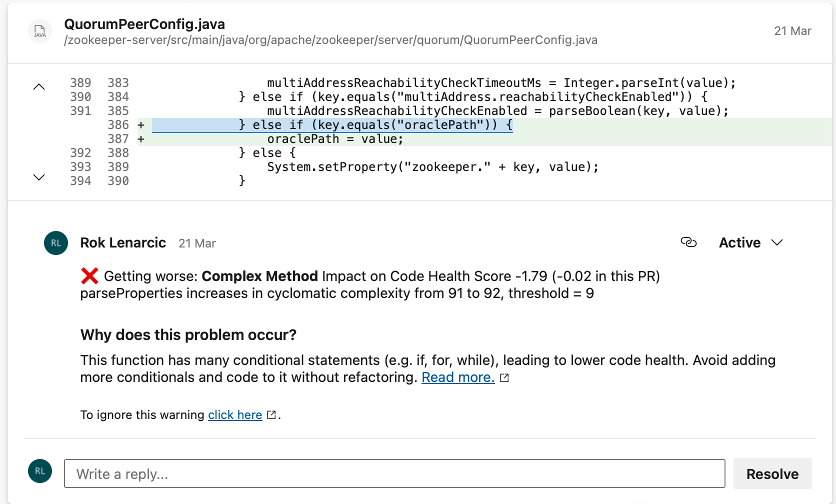Screen dimensions: 836x504
Task: Click the red X warning icon
Action: [x=89, y=276]
